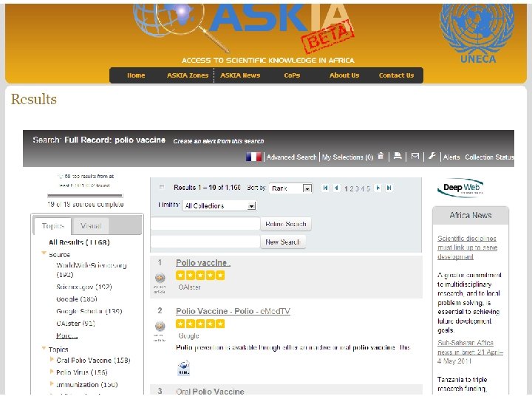This screenshot has height=399, width=532.
Task: Filter by WorldWideScience.org source
Action: [92, 270]
